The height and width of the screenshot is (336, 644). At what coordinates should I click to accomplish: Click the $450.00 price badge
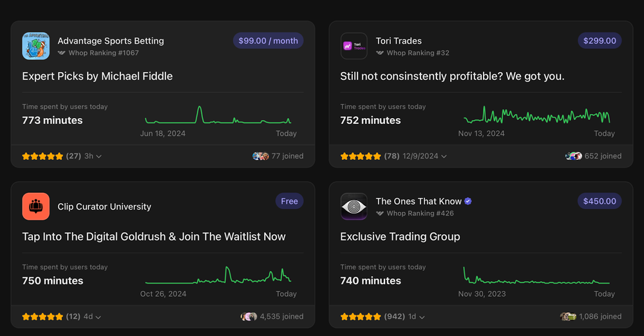[x=600, y=201]
